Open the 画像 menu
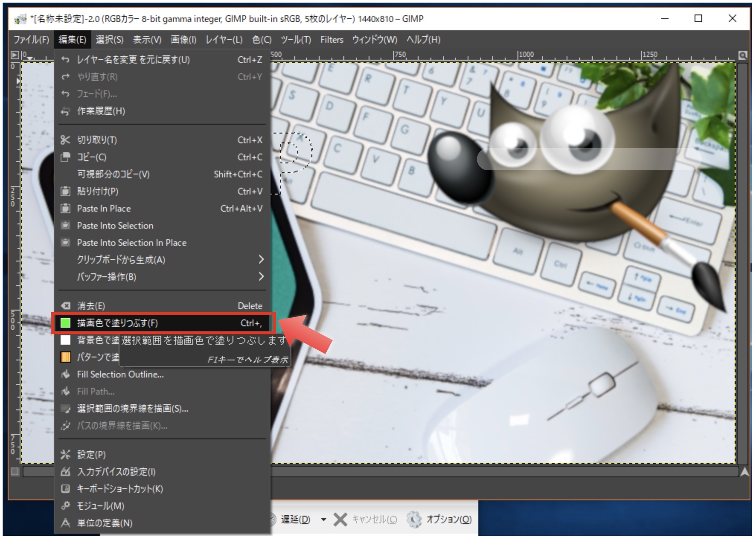Screen dimensions: 756x540 (183, 39)
